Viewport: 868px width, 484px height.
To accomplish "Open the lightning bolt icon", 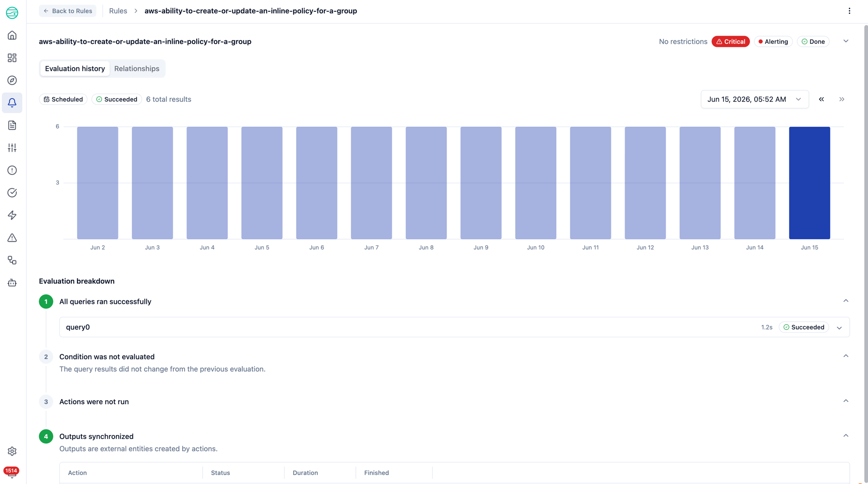I will pyautogui.click(x=12, y=215).
